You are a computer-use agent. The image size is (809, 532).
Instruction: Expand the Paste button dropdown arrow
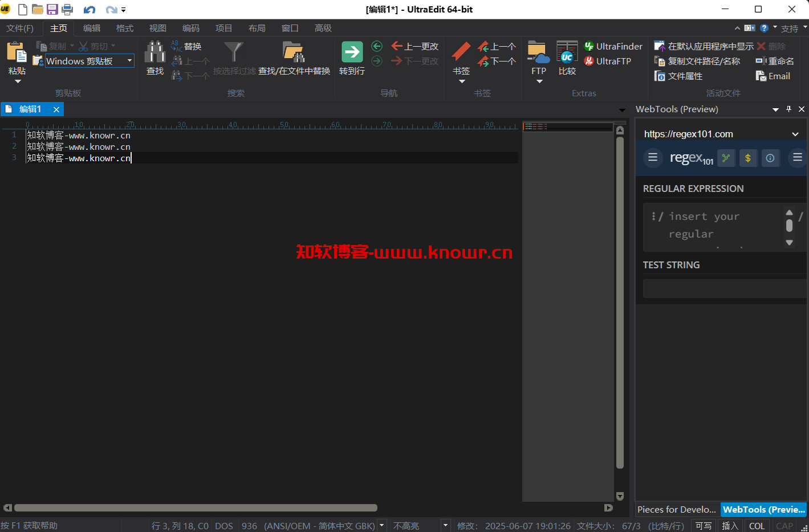(18, 81)
